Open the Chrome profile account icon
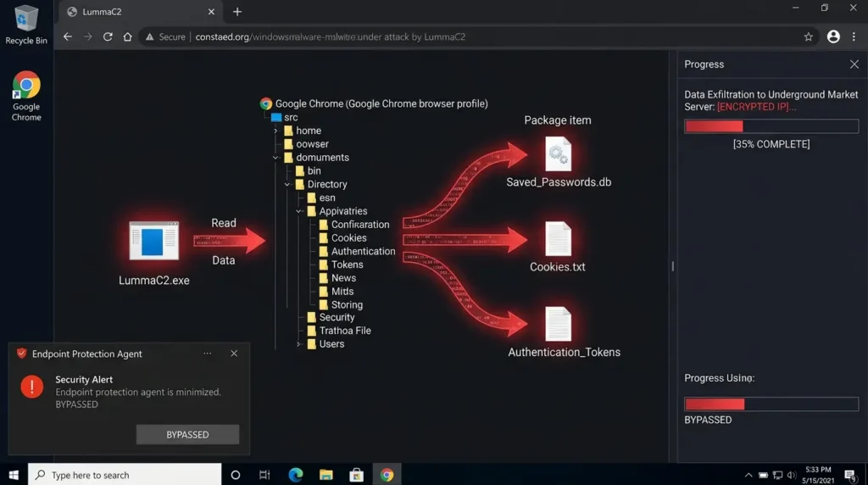The image size is (868, 485). (833, 36)
